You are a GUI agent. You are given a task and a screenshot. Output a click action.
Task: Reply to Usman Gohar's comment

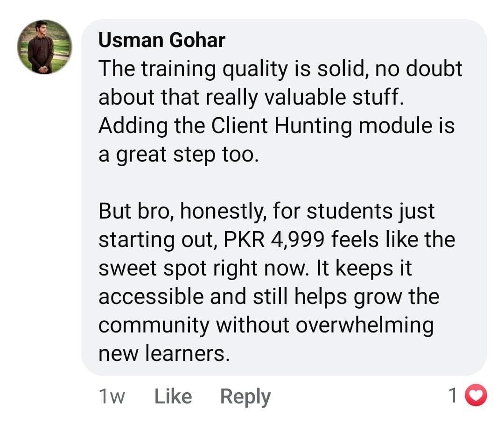click(245, 396)
